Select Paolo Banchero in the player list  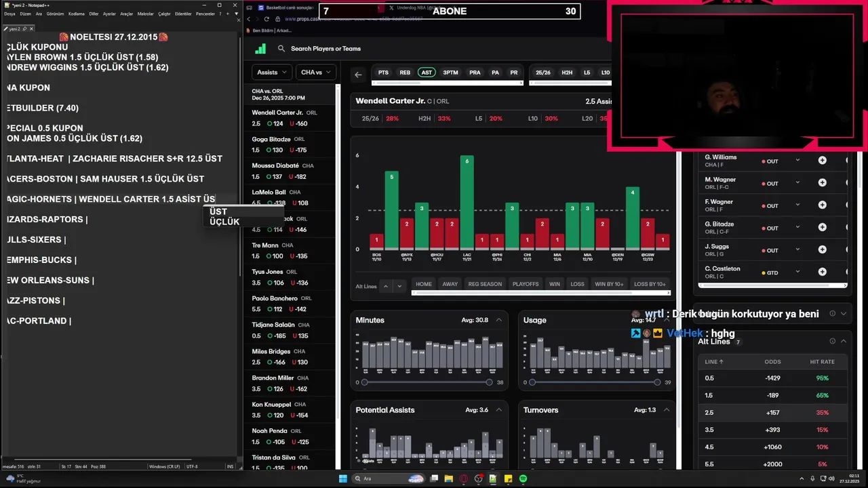pyautogui.click(x=290, y=304)
